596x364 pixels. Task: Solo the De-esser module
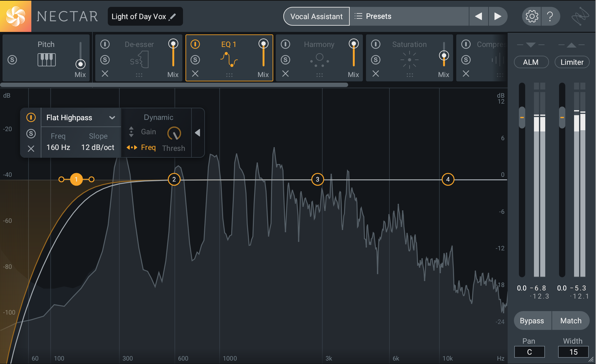pos(105,59)
